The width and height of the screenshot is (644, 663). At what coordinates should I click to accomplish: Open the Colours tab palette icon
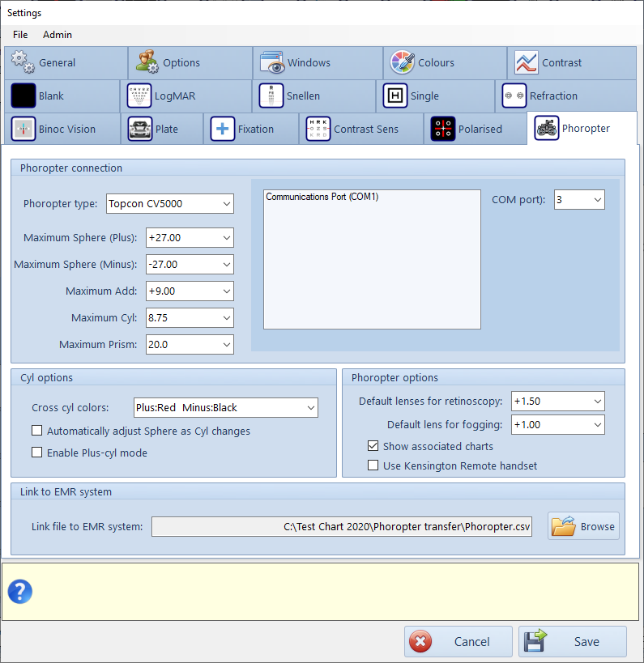403,62
